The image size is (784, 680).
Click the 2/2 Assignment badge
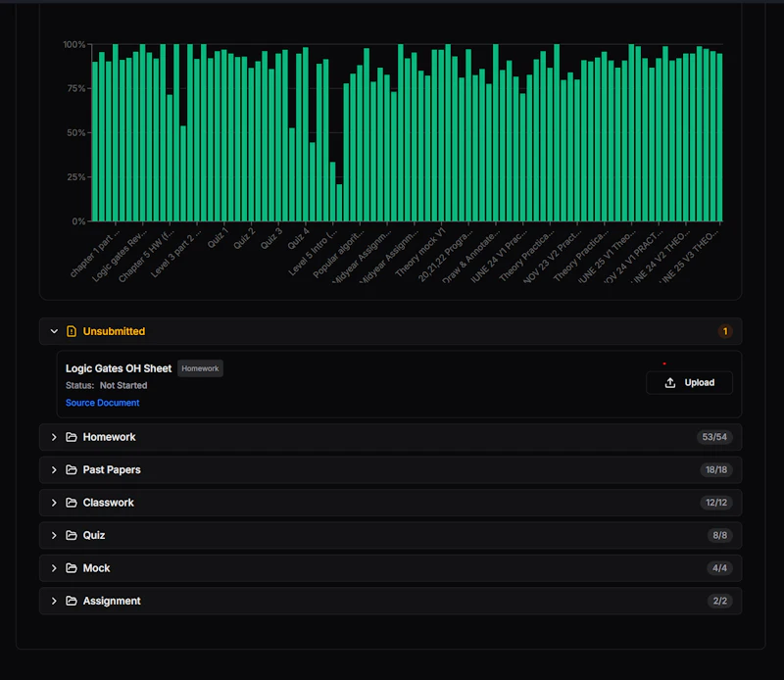(719, 601)
